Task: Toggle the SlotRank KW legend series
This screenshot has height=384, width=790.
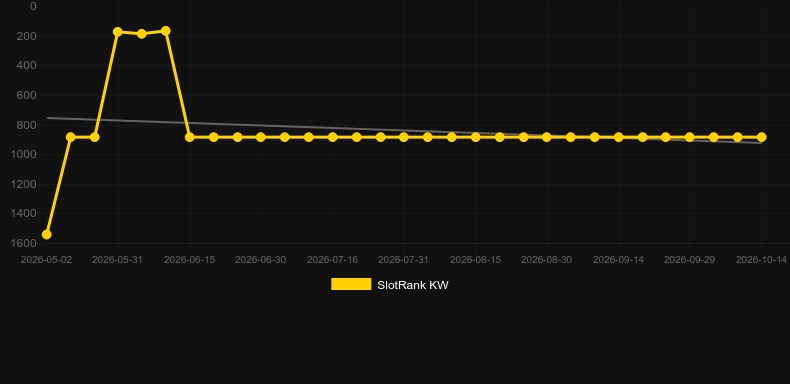Action: point(389,285)
